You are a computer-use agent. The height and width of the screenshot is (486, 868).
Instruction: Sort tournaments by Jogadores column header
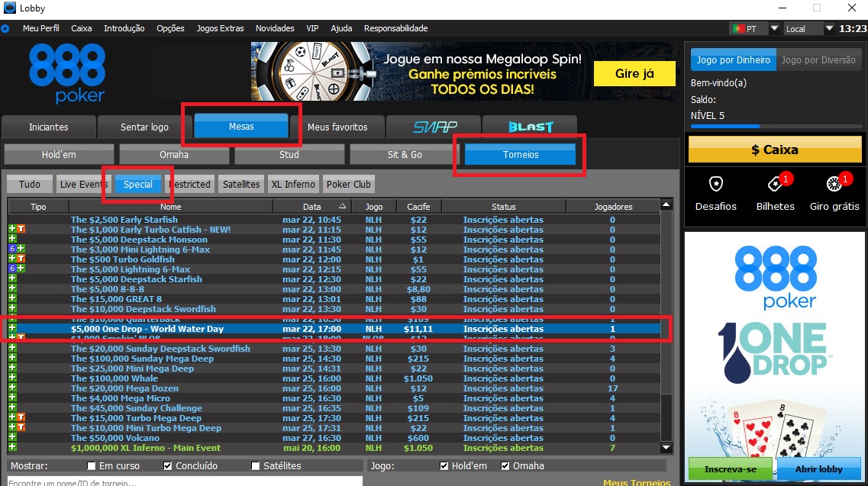tap(613, 207)
